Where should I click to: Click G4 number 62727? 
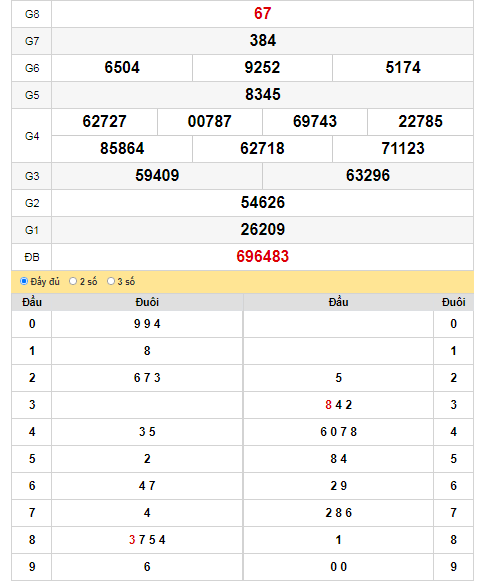click(x=104, y=121)
